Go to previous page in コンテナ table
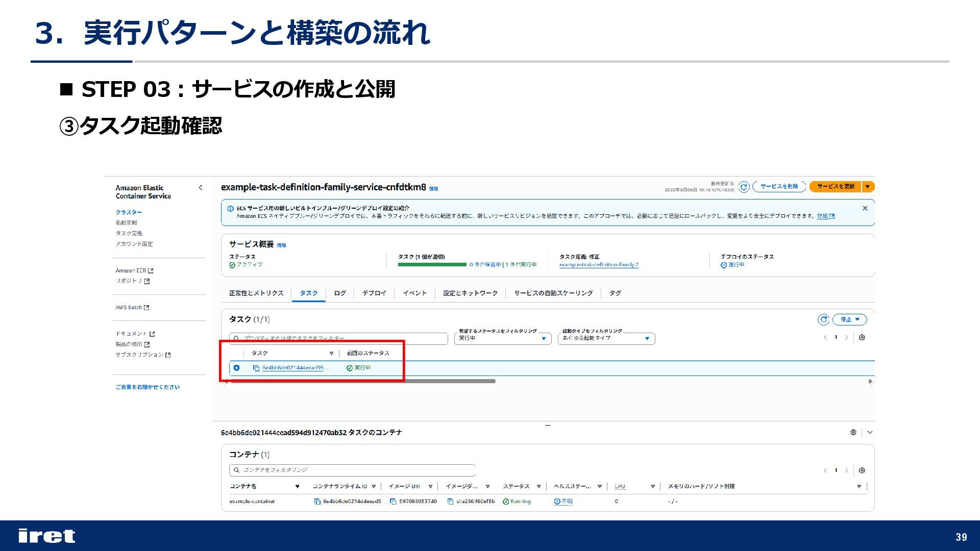This screenshot has width=980, height=551. (x=825, y=470)
